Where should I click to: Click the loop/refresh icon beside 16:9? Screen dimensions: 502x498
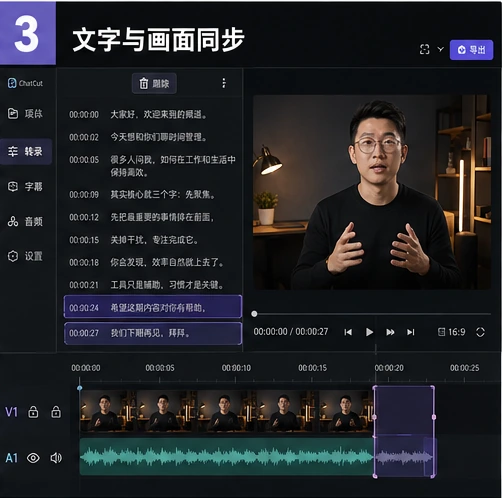pyautogui.click(x=480, y=332)
